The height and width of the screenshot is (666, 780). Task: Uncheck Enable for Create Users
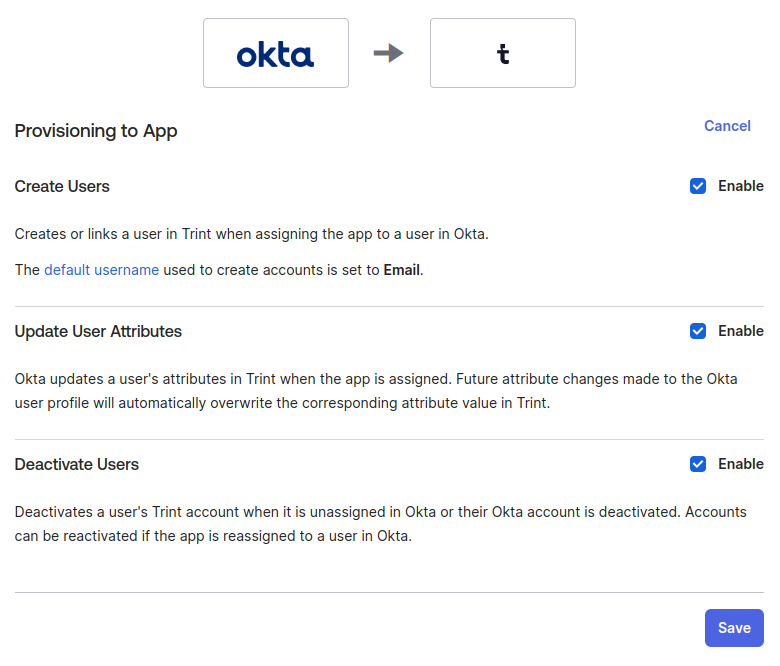click(x=697, y=186)
